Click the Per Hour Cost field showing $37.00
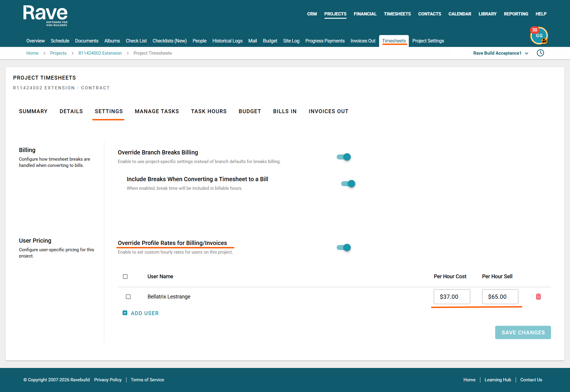Viewport: 570px width, 392px height. (x=452, y=297)
